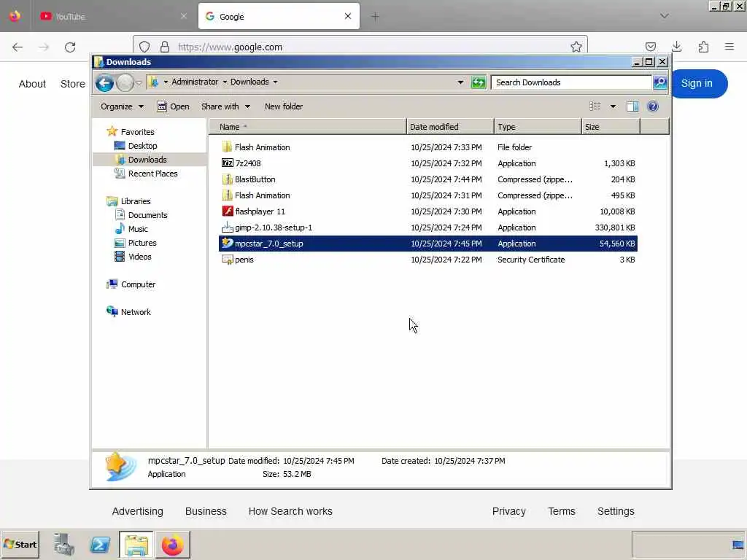This screenshot has height=560, width=747.
Task: Open the Share with dropdown
Action: 225,106
